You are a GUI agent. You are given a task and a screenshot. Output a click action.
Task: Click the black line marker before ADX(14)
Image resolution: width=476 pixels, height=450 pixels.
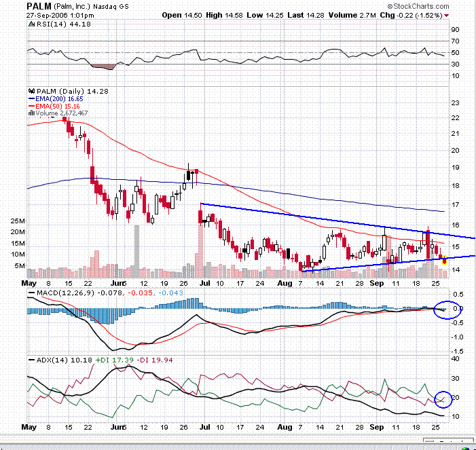pos(31,360)
